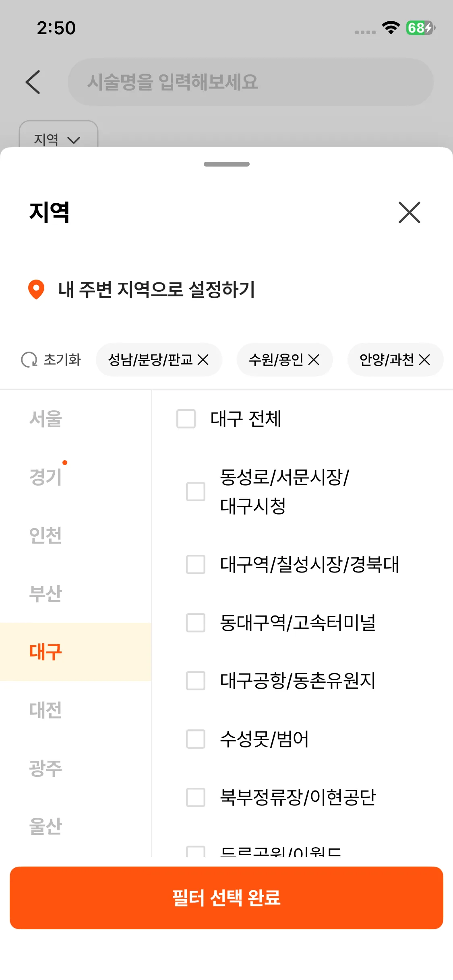Tap the Wi-Fi status icon
The width and height of the screenshot is (453, 980).
(390, 28)
